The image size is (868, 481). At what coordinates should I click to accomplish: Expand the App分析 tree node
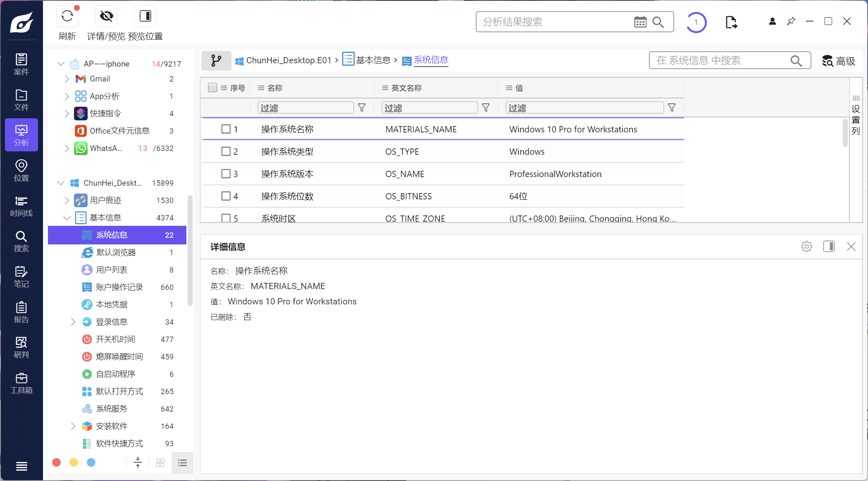[x=67, y=96]
